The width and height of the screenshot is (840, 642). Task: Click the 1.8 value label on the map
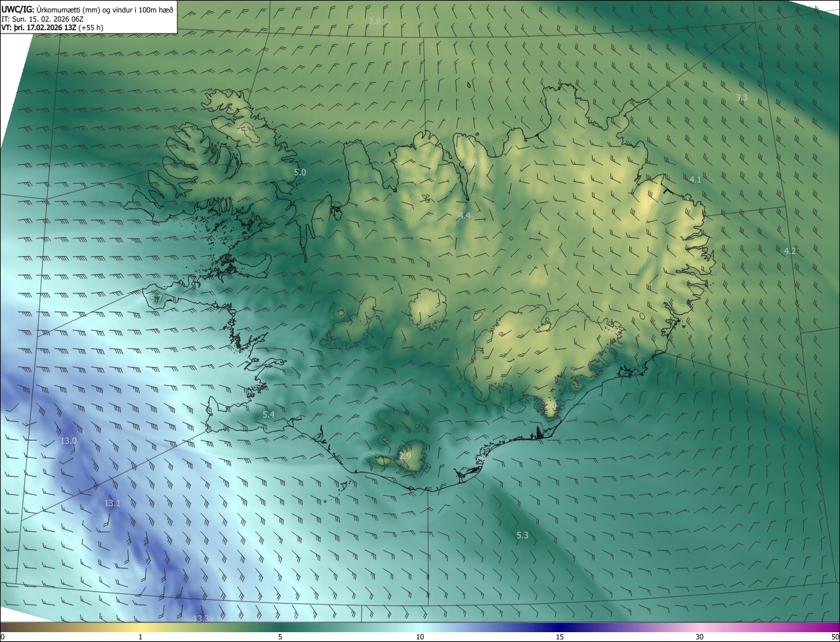(471, 162)
